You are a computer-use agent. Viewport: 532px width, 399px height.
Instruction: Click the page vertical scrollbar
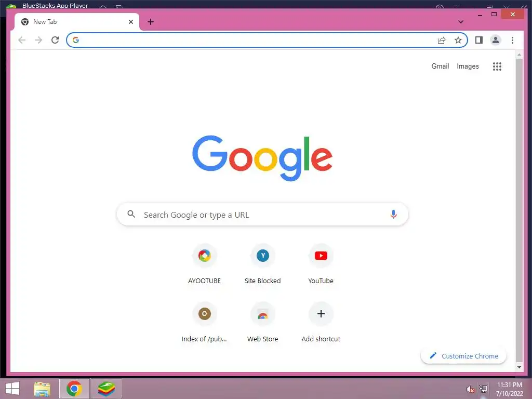point(519,210)
